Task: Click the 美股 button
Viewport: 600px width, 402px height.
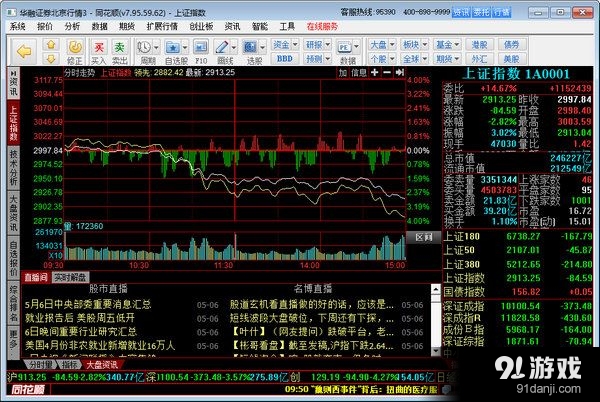Action: [512, 59]
